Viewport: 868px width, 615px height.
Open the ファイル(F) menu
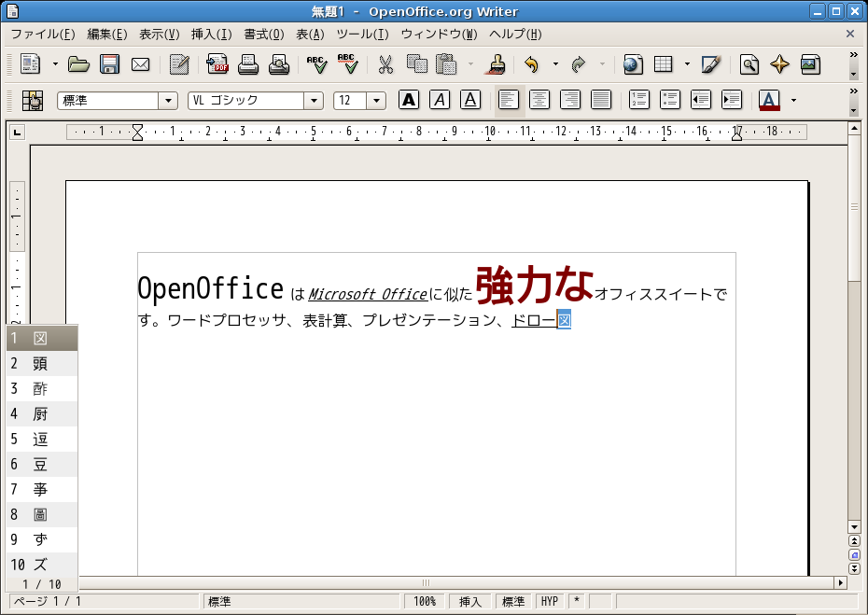click(x=43, y=35)
